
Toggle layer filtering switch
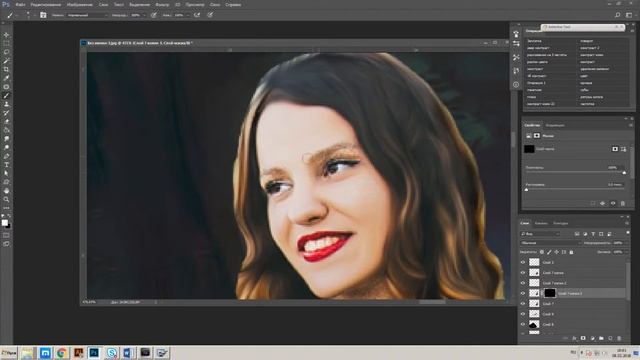coord(628,233)
